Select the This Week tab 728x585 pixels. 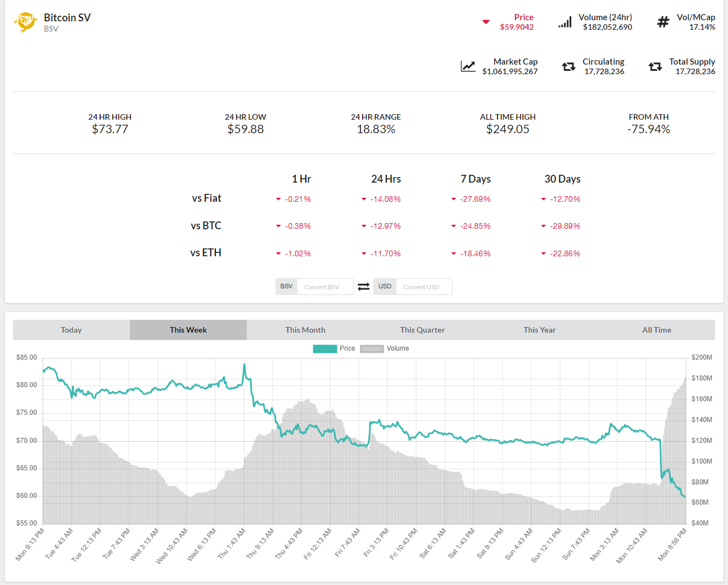[188, 330]
